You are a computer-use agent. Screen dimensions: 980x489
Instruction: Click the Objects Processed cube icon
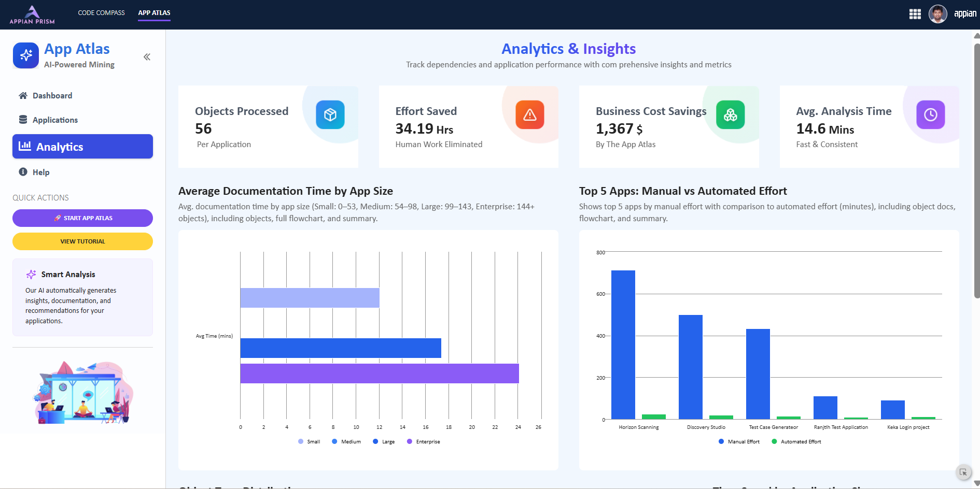point(330,114)
